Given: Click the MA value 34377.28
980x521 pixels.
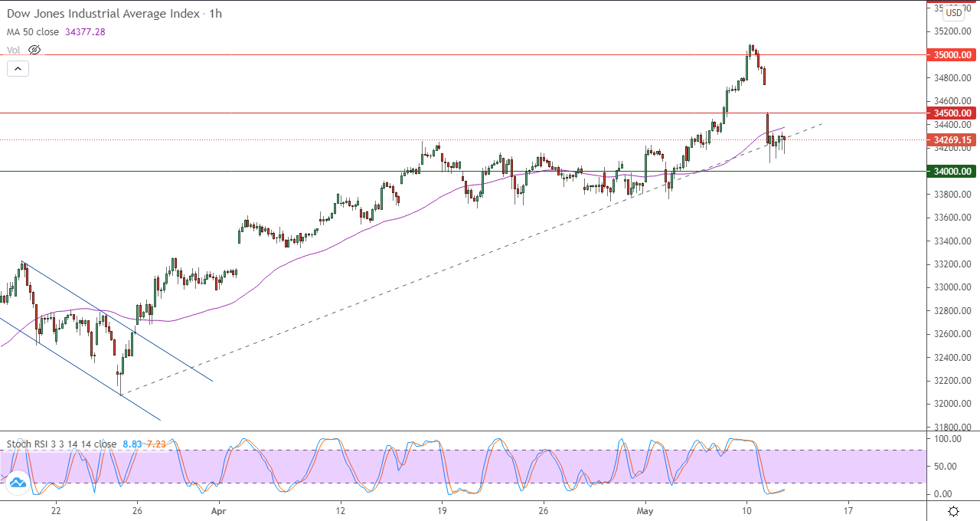Looking at the screenshot, I should click(x=86, y=32).
